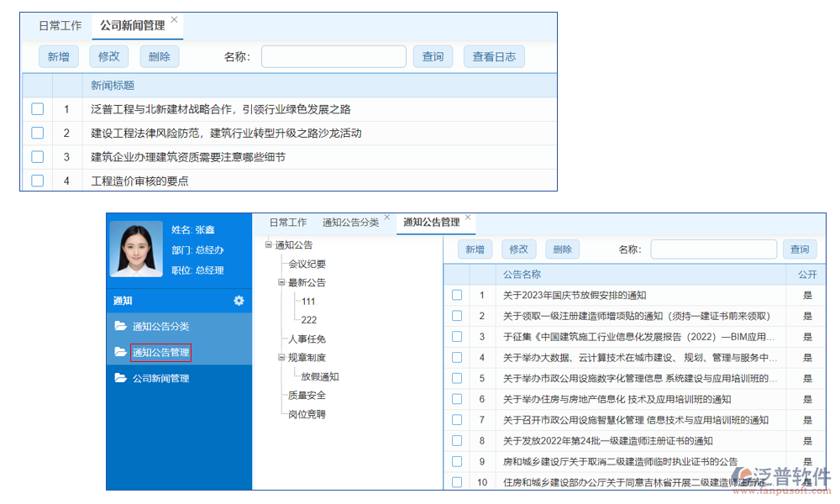
Task: Collapse the 规章制度 tree node
Action: (x=281, y=355)
